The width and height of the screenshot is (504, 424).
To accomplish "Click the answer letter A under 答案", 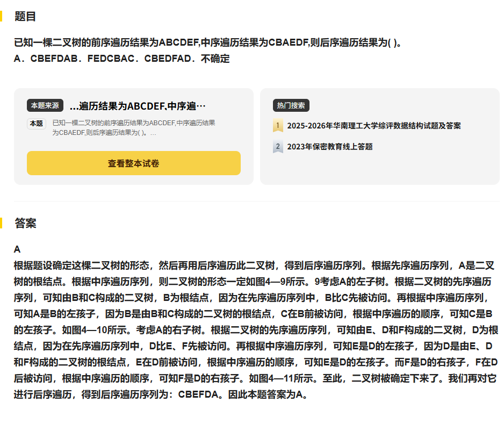I will [x=17, y=249].
